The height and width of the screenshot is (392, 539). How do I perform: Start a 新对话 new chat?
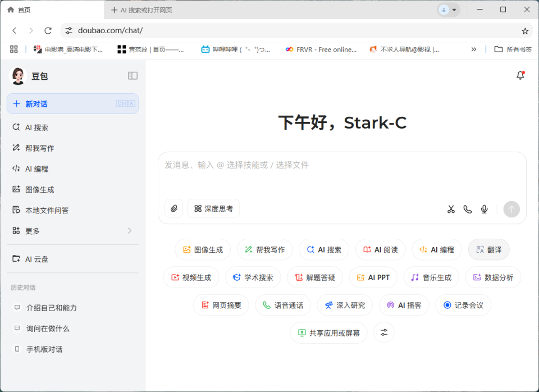tap(72, 103)
